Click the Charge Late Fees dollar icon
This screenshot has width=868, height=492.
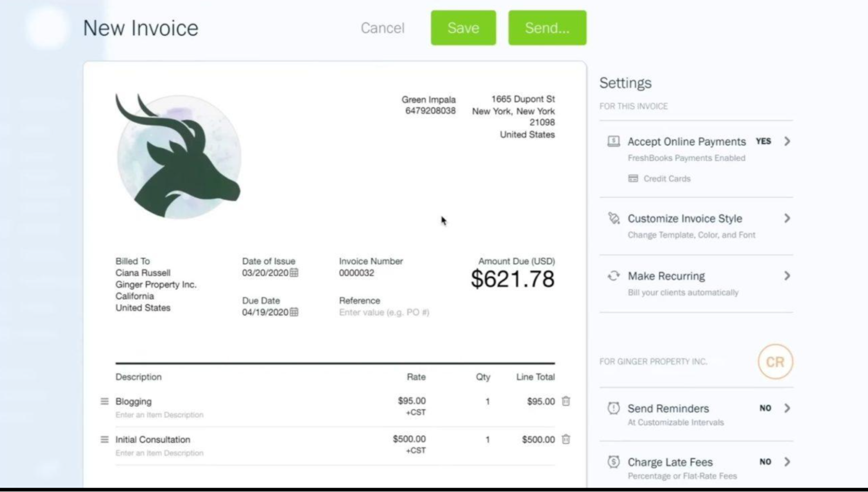coord(614,462)
